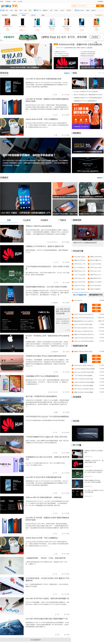Select the 新品首发 tab
The width and height of the screenshot is (104, 644).
[5, 15]
